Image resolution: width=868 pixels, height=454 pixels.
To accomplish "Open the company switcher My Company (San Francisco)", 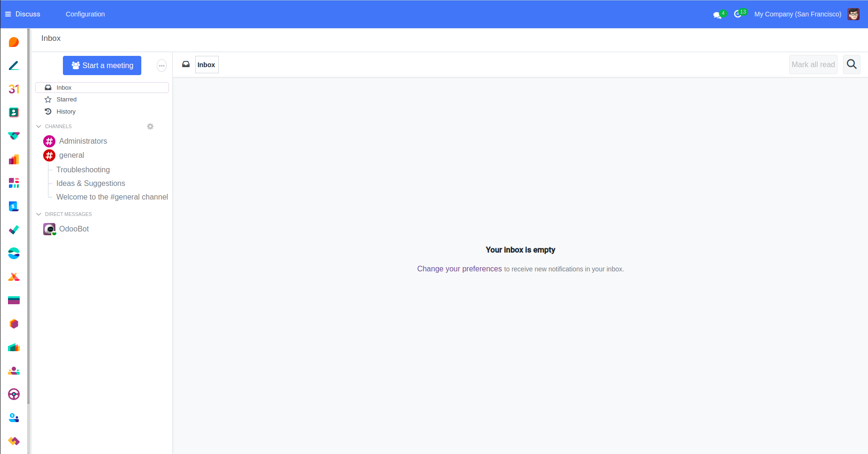I will click(797, 14).
